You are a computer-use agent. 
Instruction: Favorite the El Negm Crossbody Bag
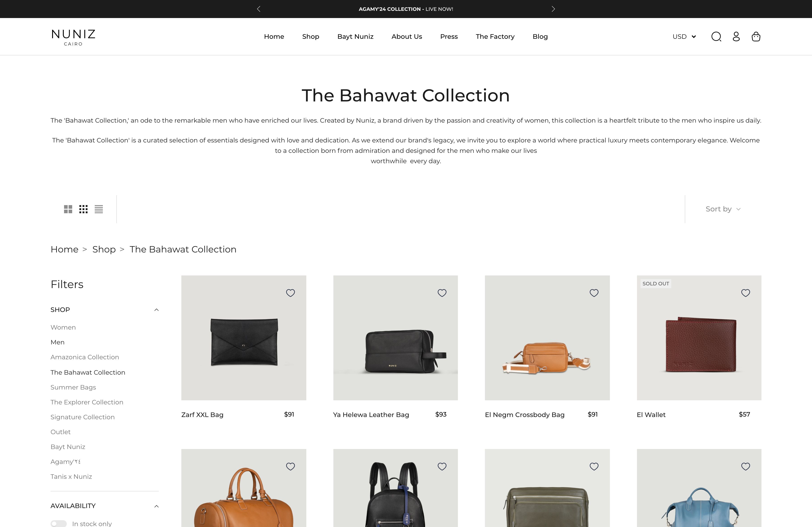click(x=594, y=293)
